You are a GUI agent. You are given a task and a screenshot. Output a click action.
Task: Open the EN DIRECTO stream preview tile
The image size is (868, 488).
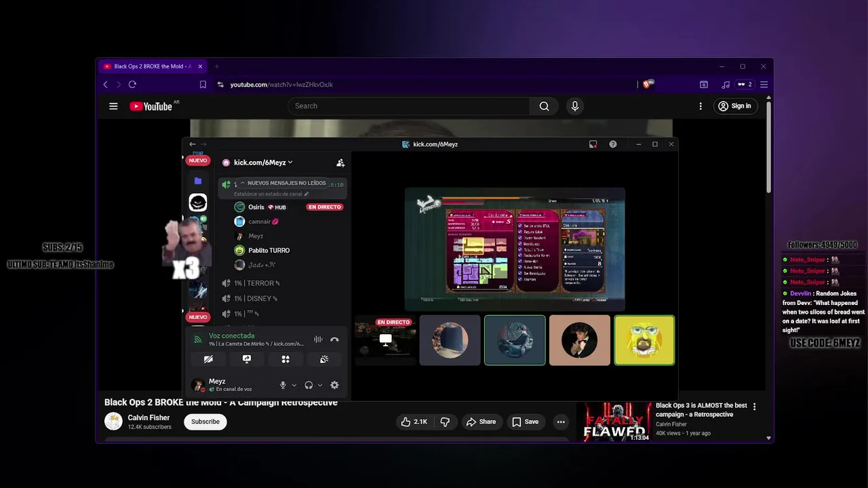[x=385, y=340]
